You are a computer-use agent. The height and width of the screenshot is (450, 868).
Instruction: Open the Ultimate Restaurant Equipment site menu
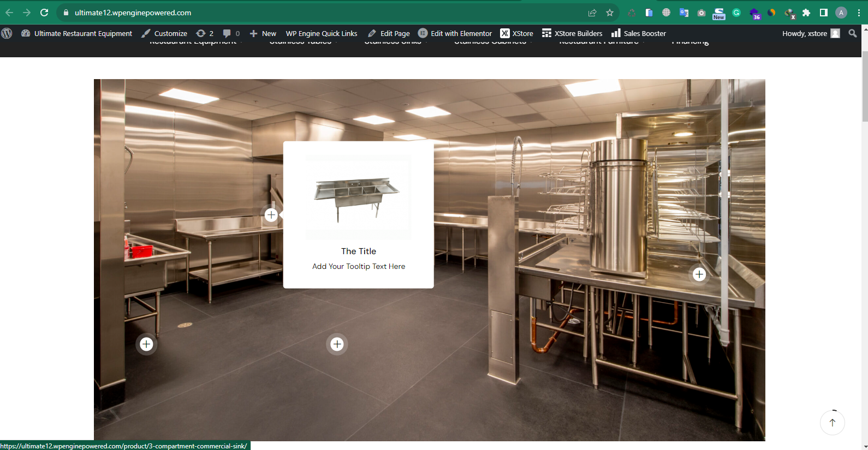[76, 33]
